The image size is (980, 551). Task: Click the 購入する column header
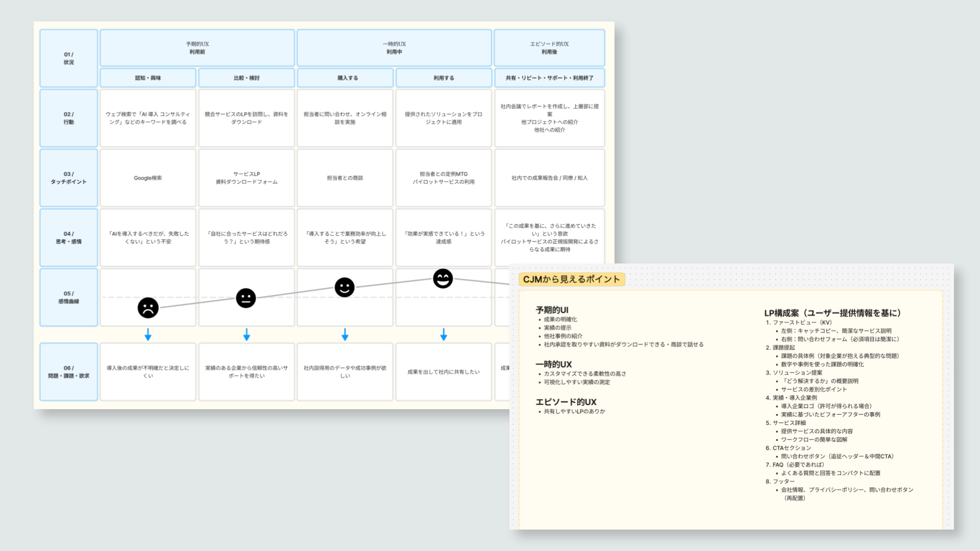345,78
